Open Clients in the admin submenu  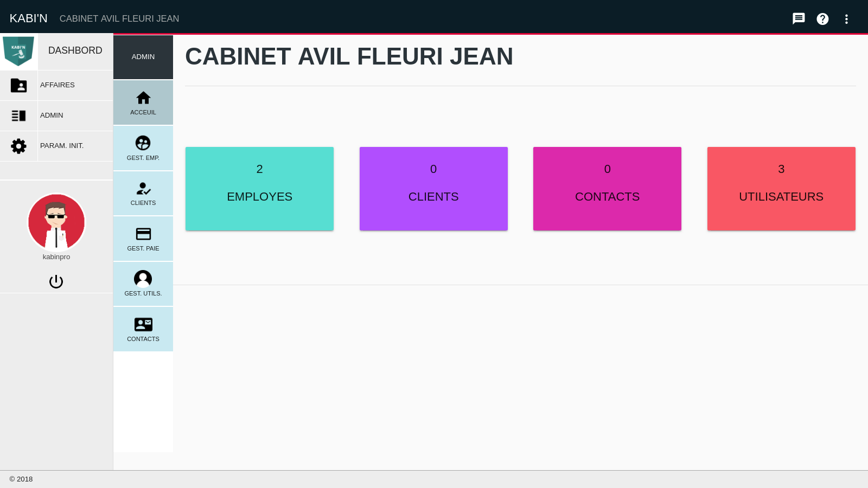(143, 194)
